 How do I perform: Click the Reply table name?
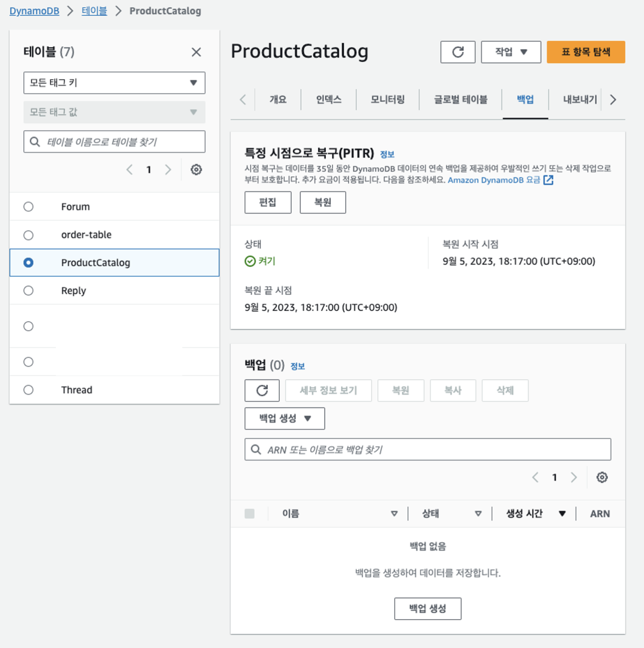[74, 291]
